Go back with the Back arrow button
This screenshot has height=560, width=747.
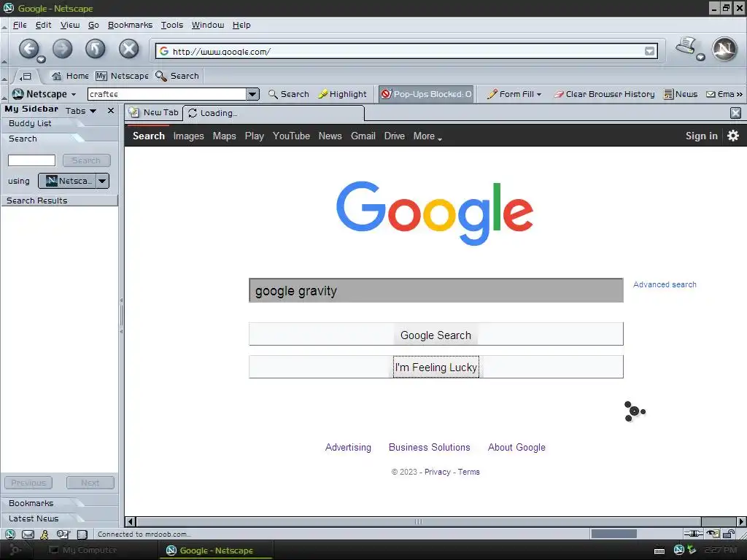[x=28, y=48]
